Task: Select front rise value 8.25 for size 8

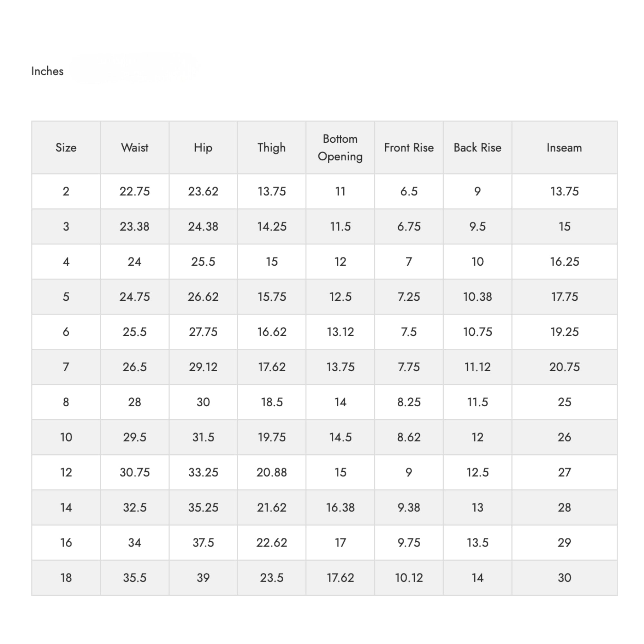Action: (x=409, y=402)
